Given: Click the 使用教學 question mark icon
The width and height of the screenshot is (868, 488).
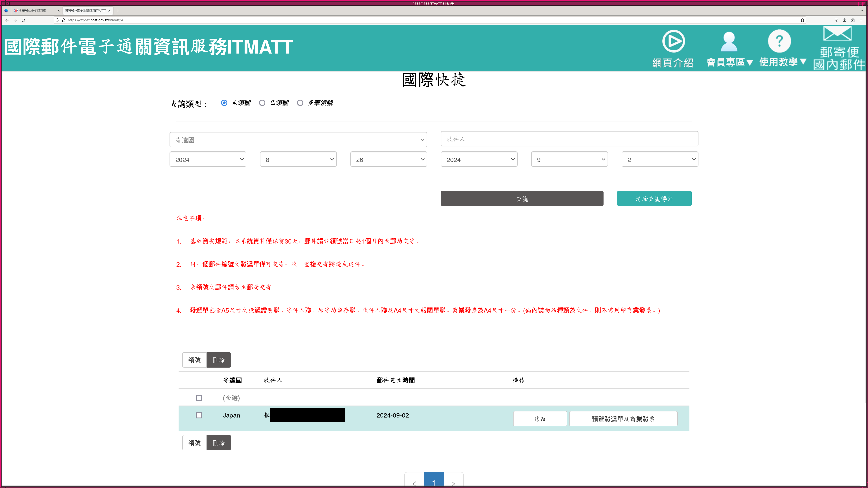Looking at the screenshot, I should pyautogui.click(x=779, y=41).
